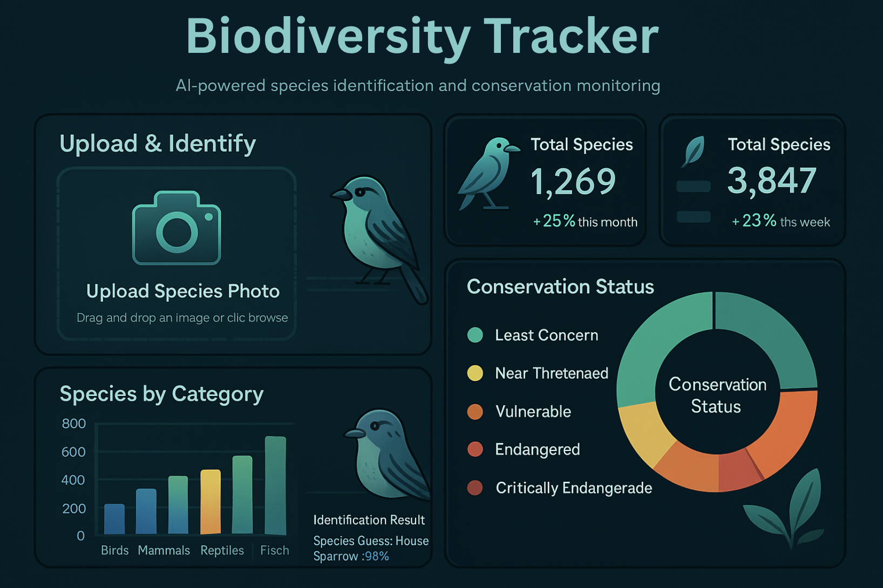Click the leaf icon in second Total Species card
Image resolution: width=883 pixels, height=588 pixels.
click(694, 151)
